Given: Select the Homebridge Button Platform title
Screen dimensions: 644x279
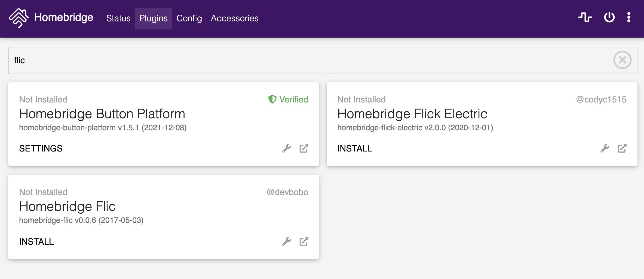Looking at the screenshot, I should click(x=102, y=114).
